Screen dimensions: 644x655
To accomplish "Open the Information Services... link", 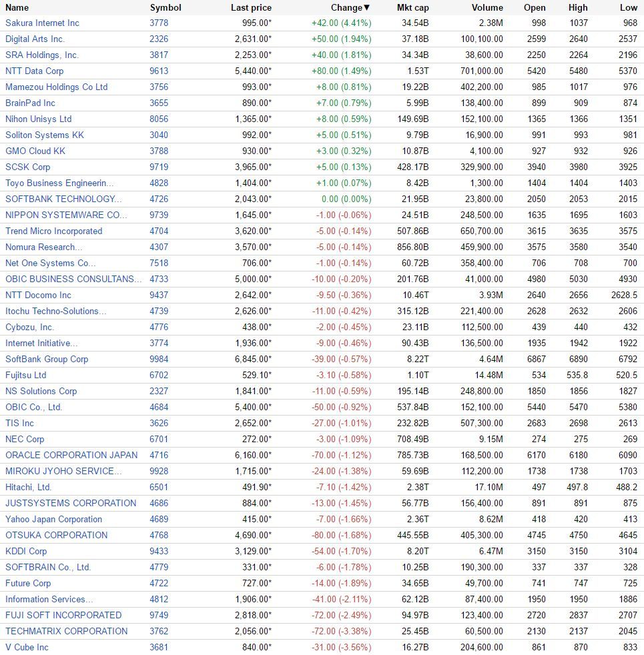I will point(49,600).
